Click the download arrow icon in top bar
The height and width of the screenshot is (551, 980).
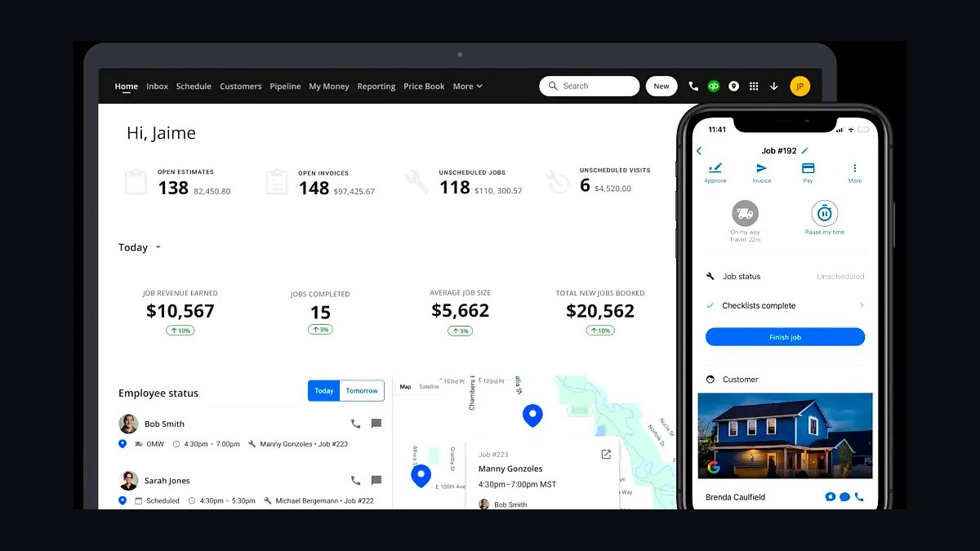coord(774,86)
